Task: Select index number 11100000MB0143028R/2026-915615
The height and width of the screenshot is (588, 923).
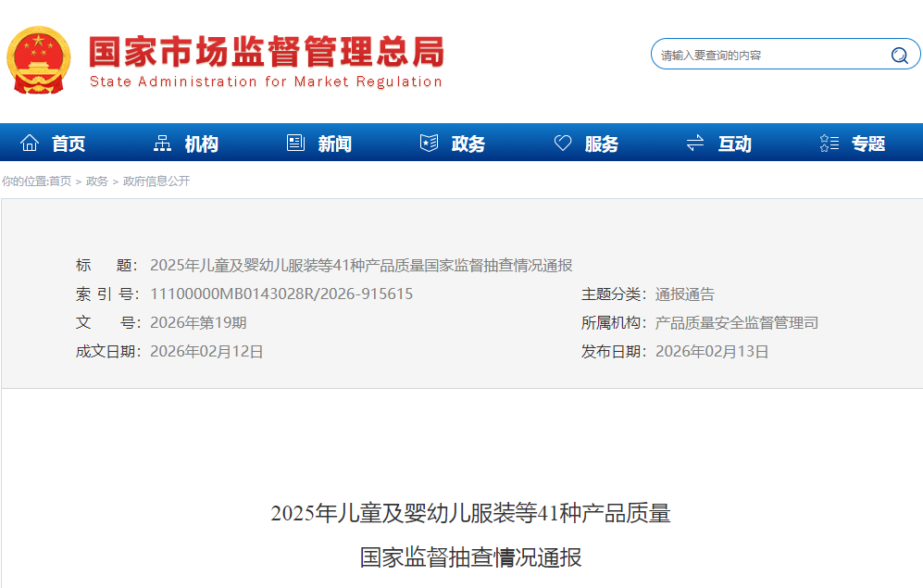Action: pos(281,294)
